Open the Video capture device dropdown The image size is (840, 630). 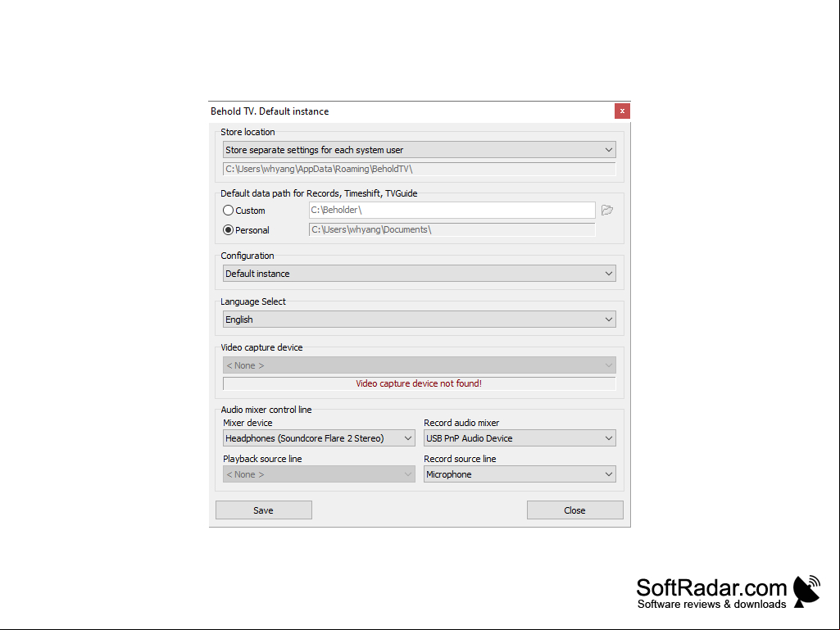[420, 365]
